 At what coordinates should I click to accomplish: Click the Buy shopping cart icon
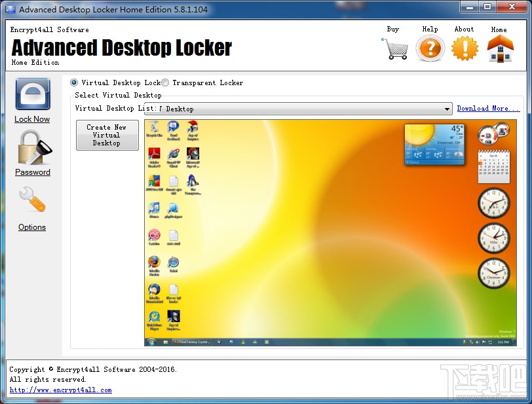tap(394, 49)
